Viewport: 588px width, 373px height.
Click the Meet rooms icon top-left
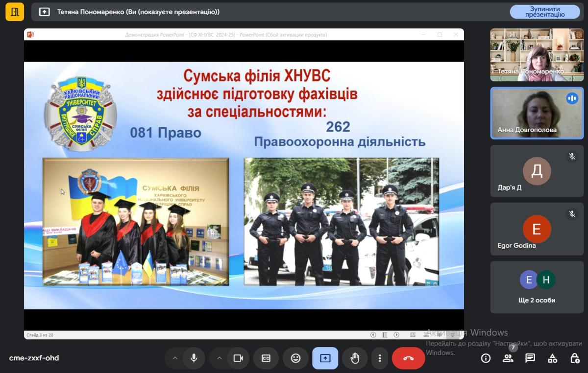click(x=15, y=12)
